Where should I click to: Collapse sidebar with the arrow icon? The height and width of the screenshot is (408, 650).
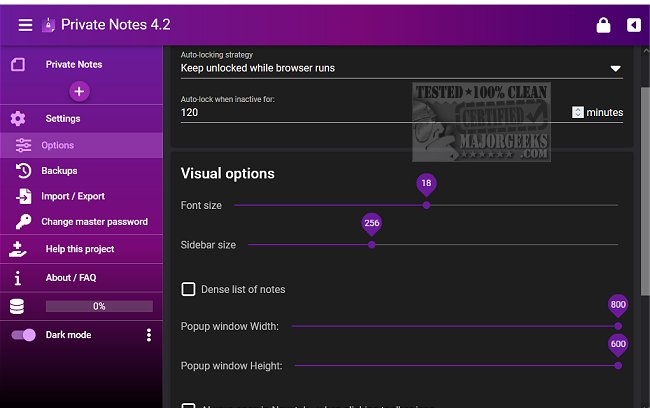click(633, 25)
